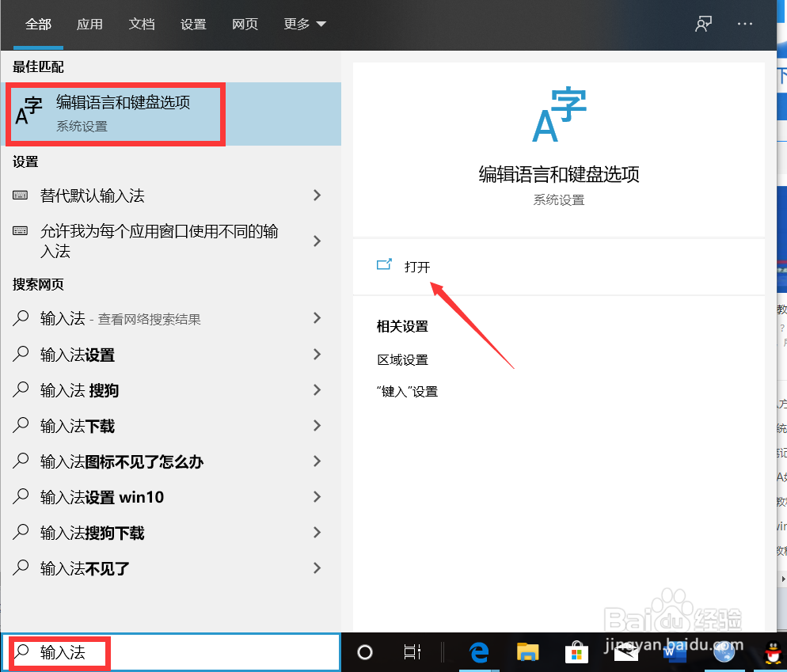Click 打开 to open language settings
The image size is (787, 672).
coord(418,267)
